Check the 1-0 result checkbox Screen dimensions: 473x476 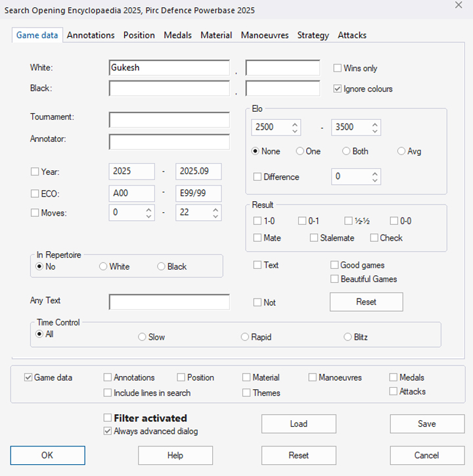pos(258,221)
